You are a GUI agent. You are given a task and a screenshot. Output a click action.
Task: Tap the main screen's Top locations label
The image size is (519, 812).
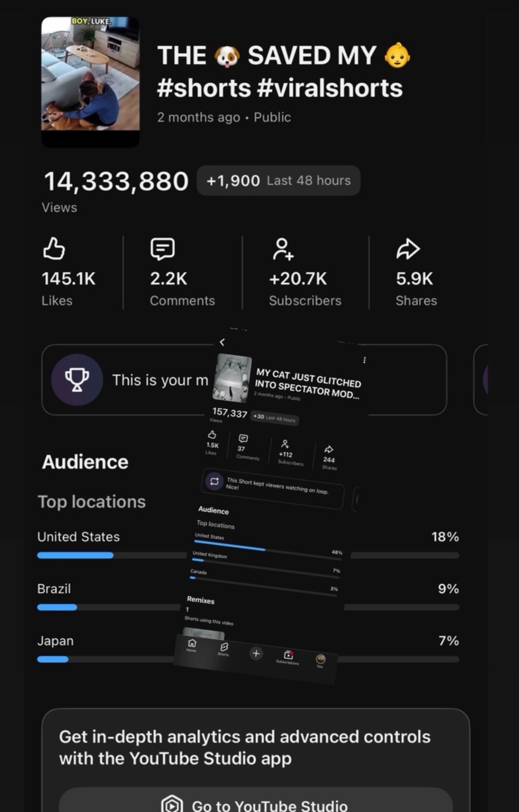pos(92,502)
